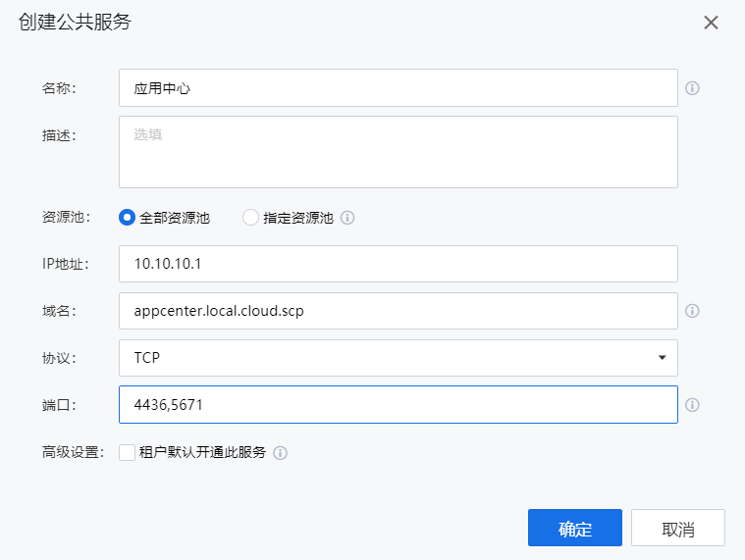Click the 高级设置 label
Screen dimensions: 745x560
pos(72,453)
